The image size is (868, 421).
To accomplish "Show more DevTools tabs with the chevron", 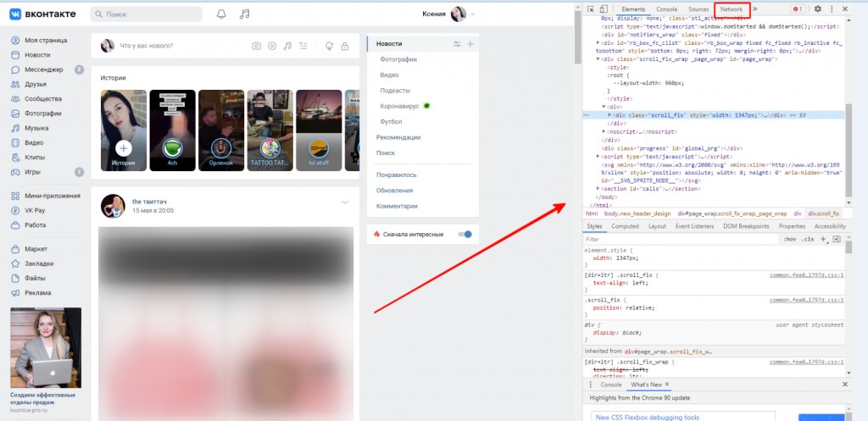I will 755,8.
